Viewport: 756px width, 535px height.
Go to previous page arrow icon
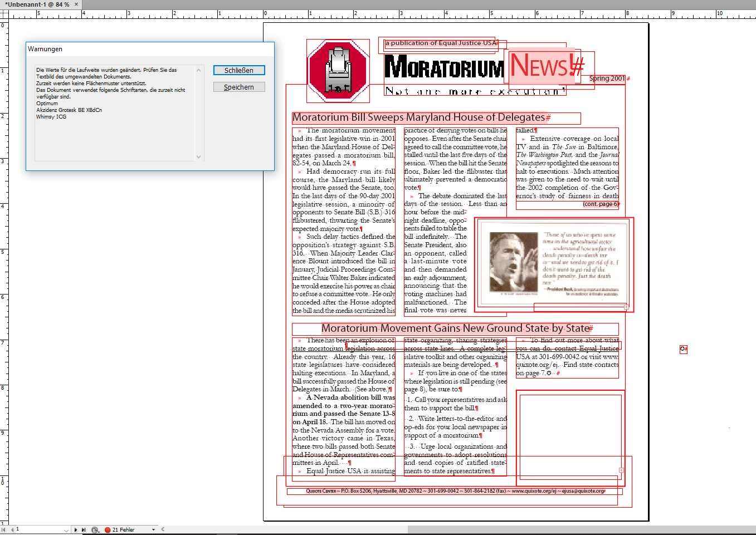(12, 529)
